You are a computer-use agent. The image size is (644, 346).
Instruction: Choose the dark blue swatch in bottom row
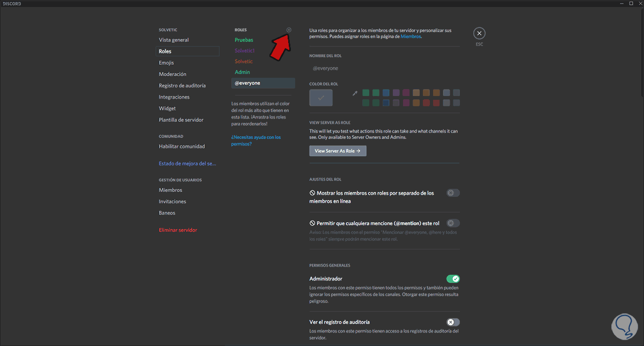tap(386, 103)
